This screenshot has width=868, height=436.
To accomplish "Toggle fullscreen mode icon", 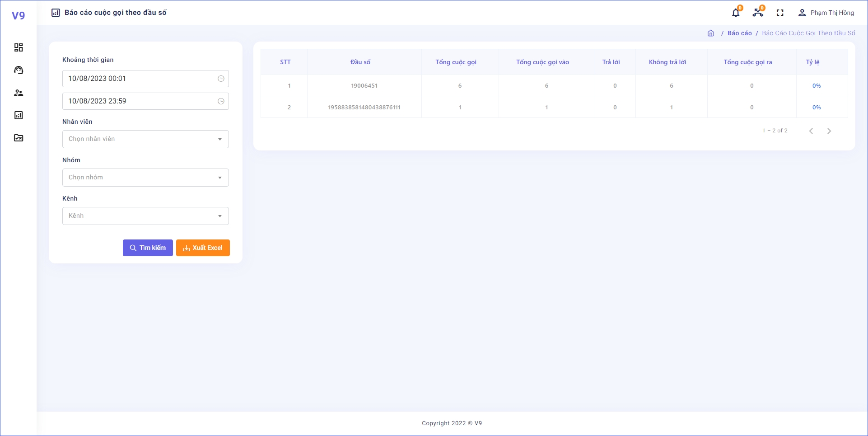I will 780,13.
